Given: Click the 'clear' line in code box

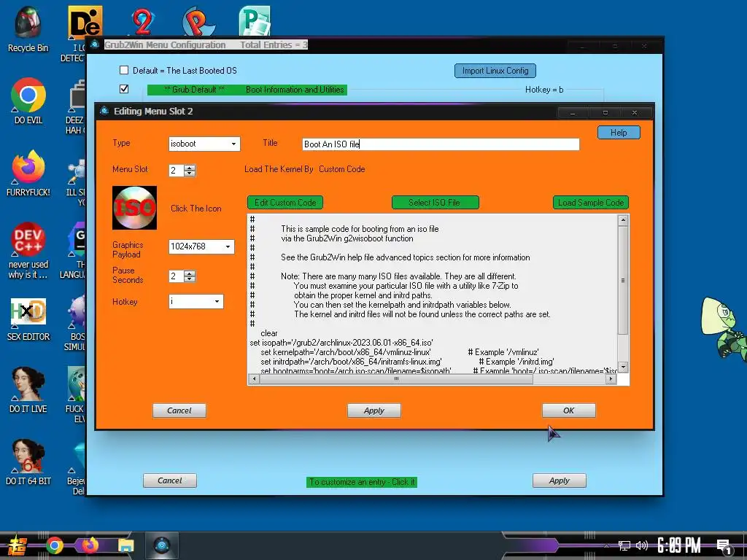Looking at the screenshot, I should pos(268,332).
